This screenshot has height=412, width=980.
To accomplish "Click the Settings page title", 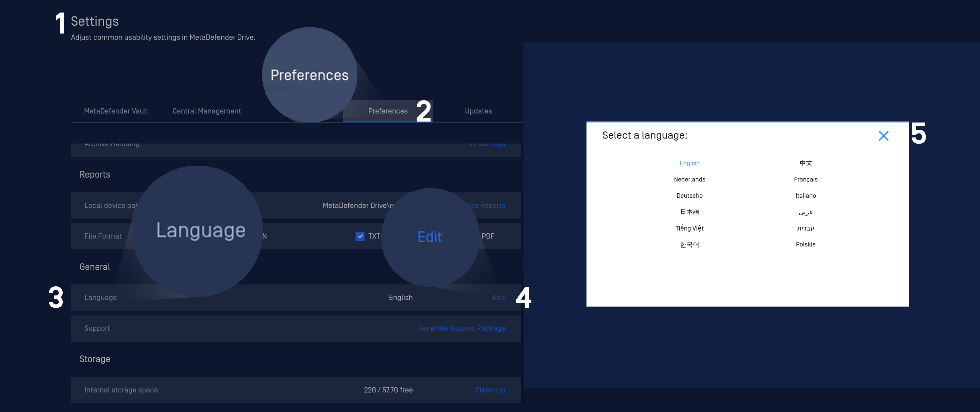I will pos(95,21).
